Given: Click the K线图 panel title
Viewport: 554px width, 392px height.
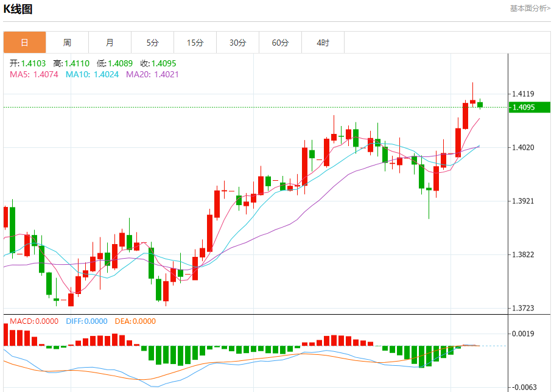Looking at the screenshot, I should tap(18, 9).
